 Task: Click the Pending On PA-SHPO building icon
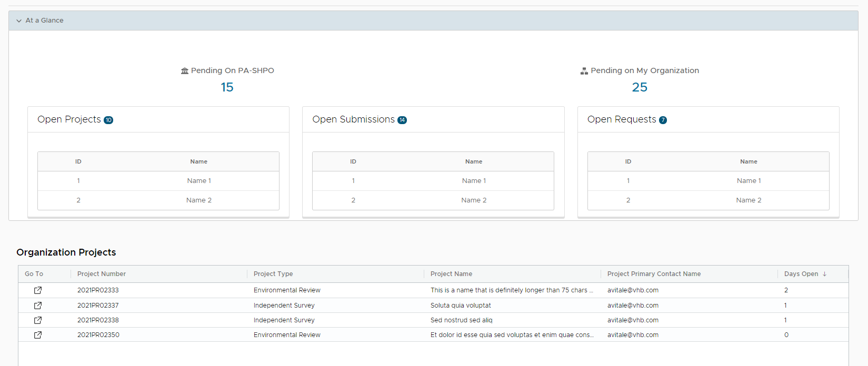[185, 71]
